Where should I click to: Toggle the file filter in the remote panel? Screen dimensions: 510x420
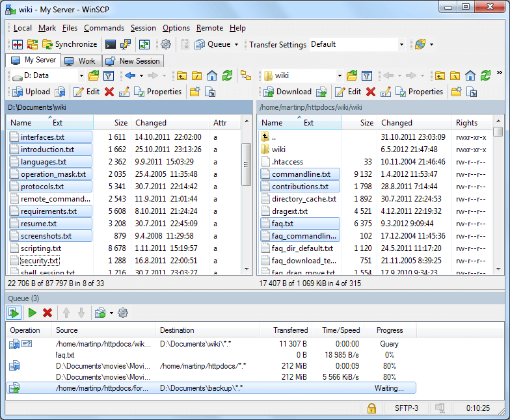click(x=367, y=76)
